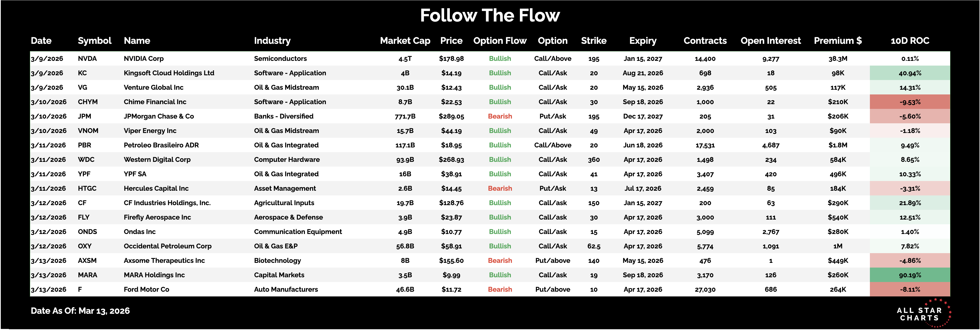Click the Symbol column header
Image resolution: width=980 pixels, height=330 pixels.
click(x=94, y=41)
